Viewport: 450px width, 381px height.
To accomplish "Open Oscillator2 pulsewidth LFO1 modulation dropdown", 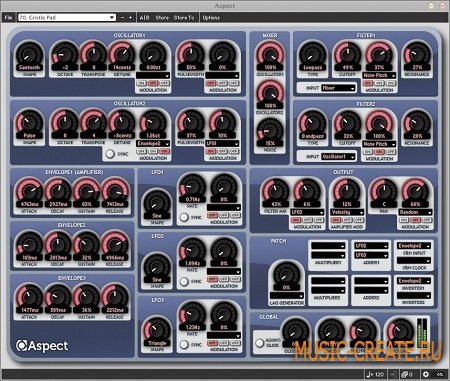I will pyautogui.click(x=222, y=144).
